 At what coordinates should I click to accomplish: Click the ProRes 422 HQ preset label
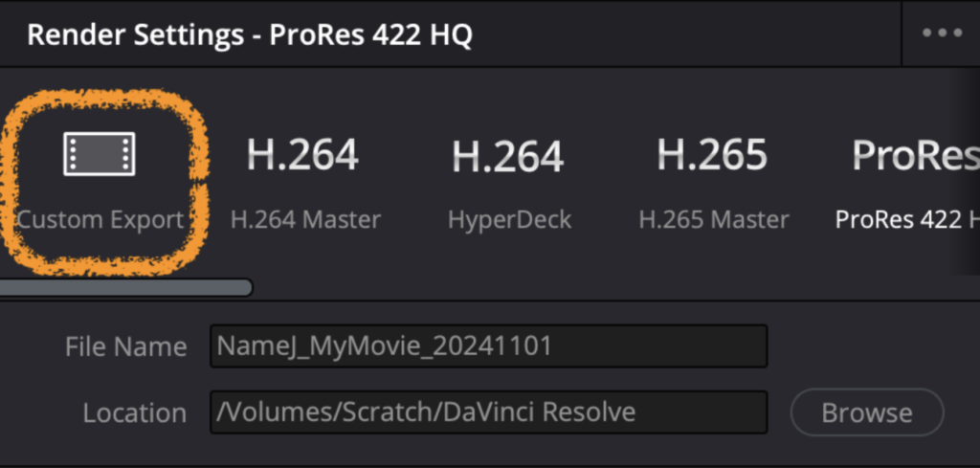906,219
